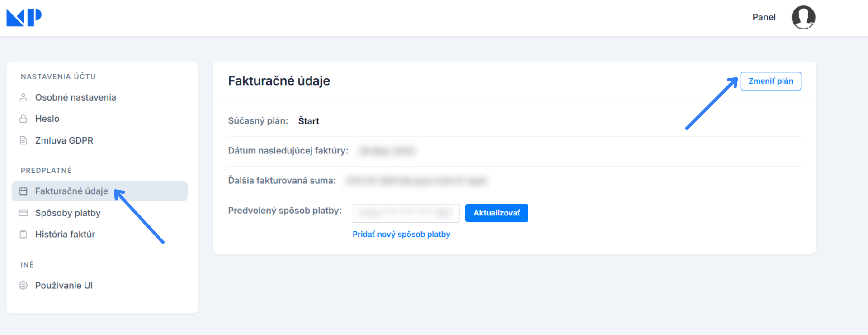868x335 pixels.
Task: Click the lock icon next to Heslo
Action: (x=24, y=119)
